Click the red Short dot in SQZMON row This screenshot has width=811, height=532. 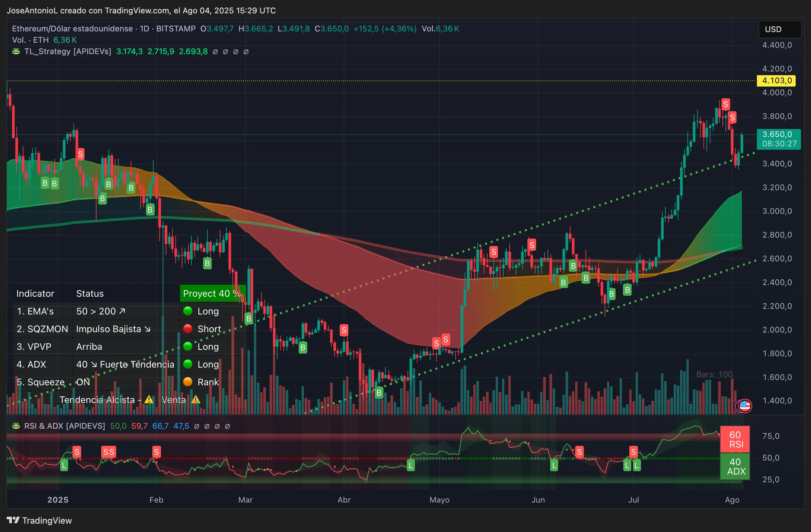point(188,328)
